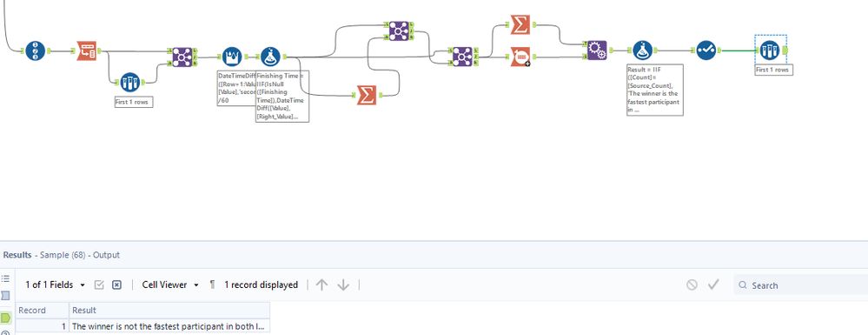Click the next record down arrow
Screen dimensions: 868x335
tap(343, 285)
